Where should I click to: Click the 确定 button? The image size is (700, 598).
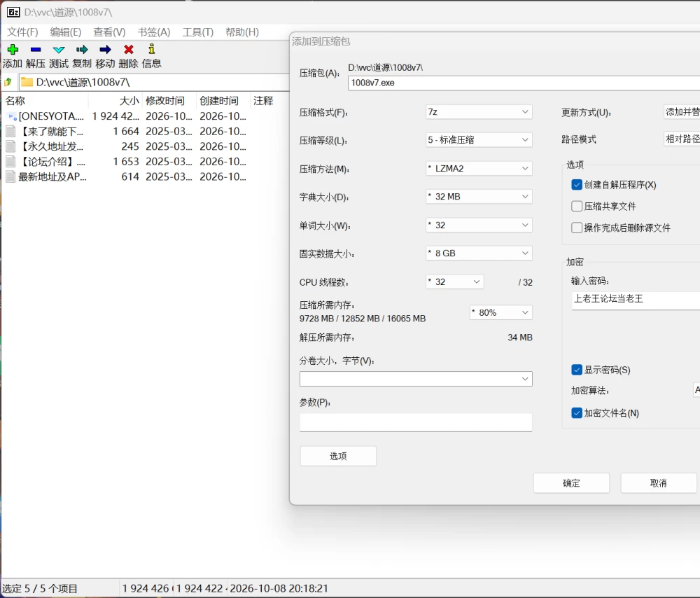point(571,483)
